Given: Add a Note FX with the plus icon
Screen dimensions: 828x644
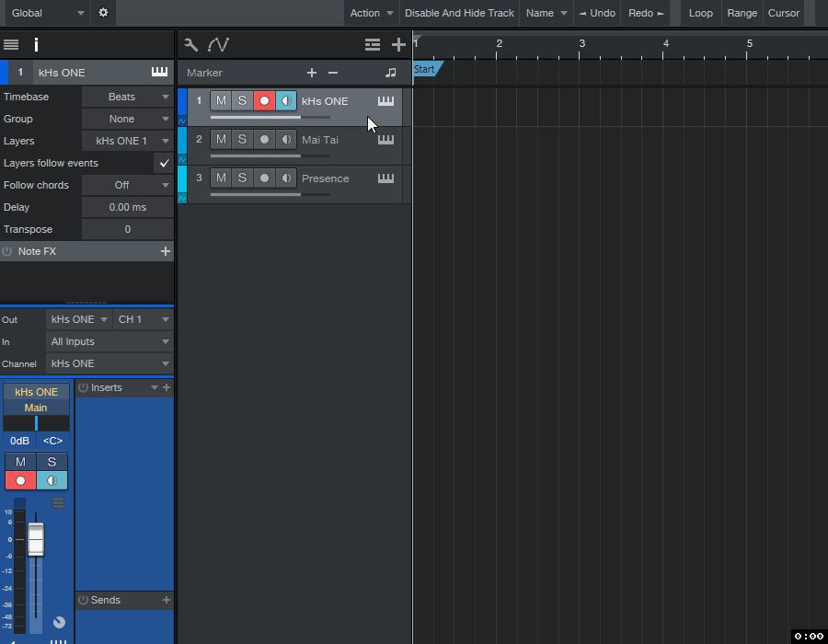Looking at the screenshot, I should point(166,251).
